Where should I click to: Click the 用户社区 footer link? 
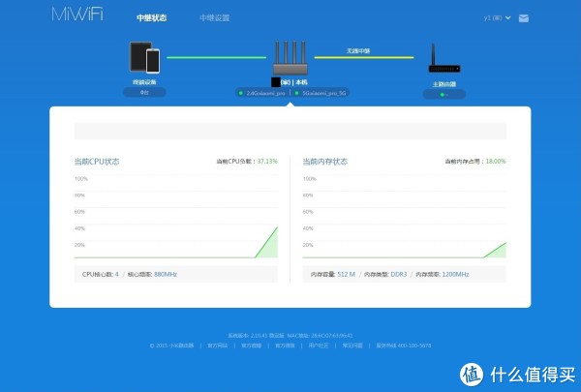[319, 346]
